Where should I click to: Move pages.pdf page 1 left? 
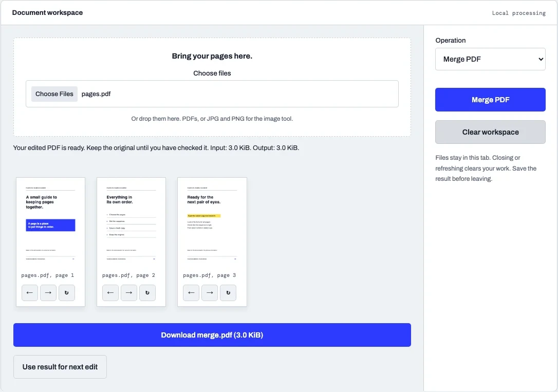pos(29,293)
